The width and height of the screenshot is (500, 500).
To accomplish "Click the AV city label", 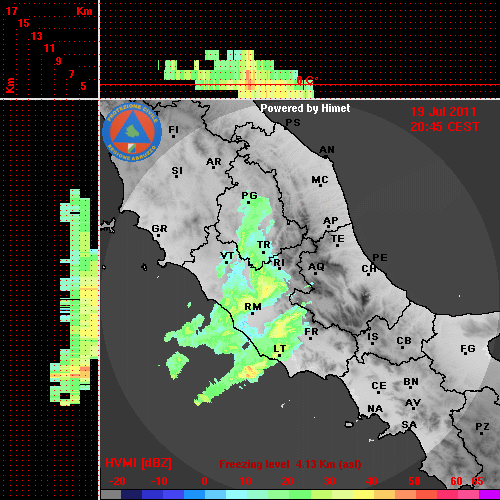I will pos(413,403).
